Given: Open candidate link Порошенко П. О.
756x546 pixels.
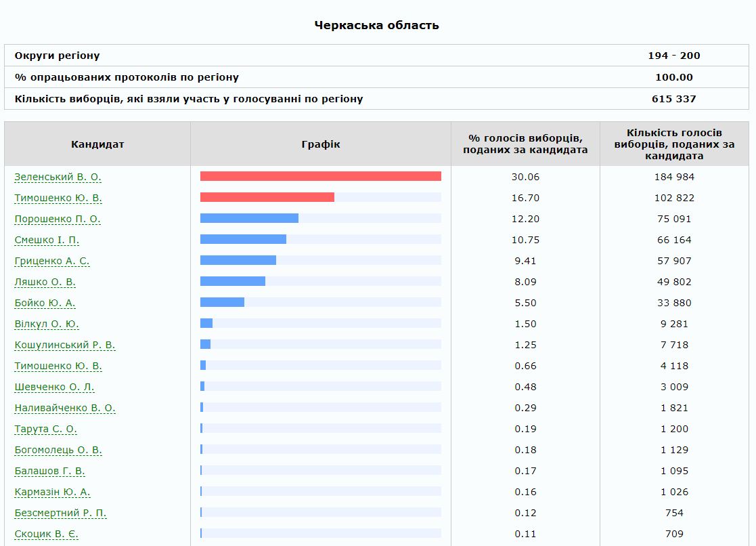Looking at the screenshot, I should coord(58,219).
